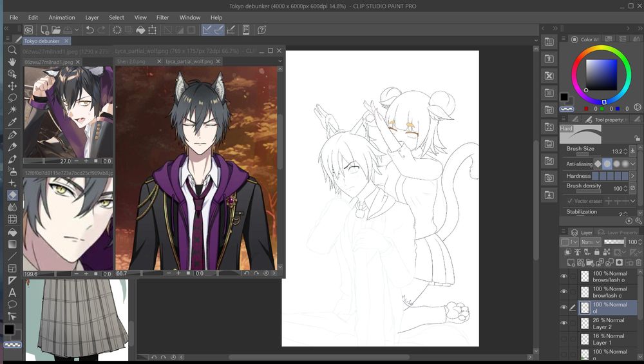Toggle Snap to Ruler in toolbar

[x=207, y=30]
